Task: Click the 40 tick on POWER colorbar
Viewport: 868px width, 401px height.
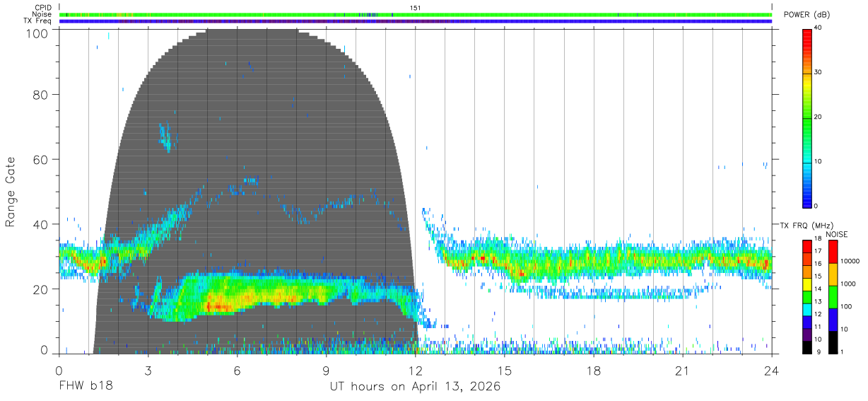Action: [819, 28]
